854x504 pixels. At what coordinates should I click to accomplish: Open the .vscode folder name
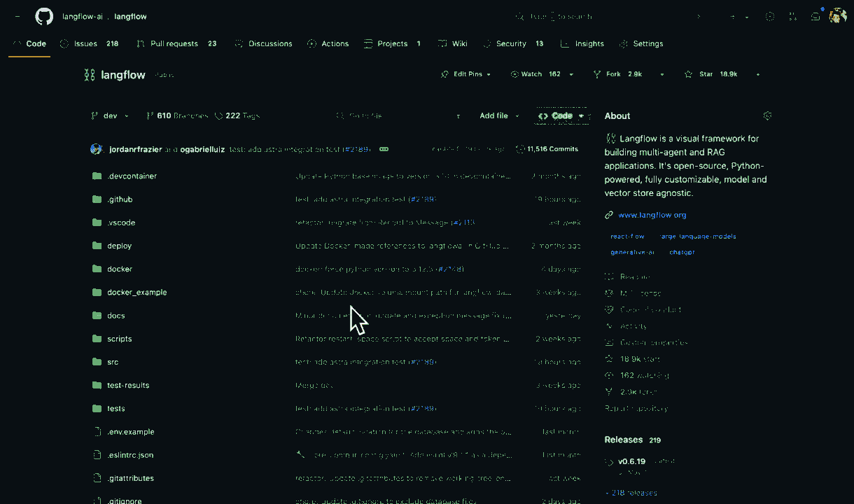pyautogui.click(x=121, y=223)
